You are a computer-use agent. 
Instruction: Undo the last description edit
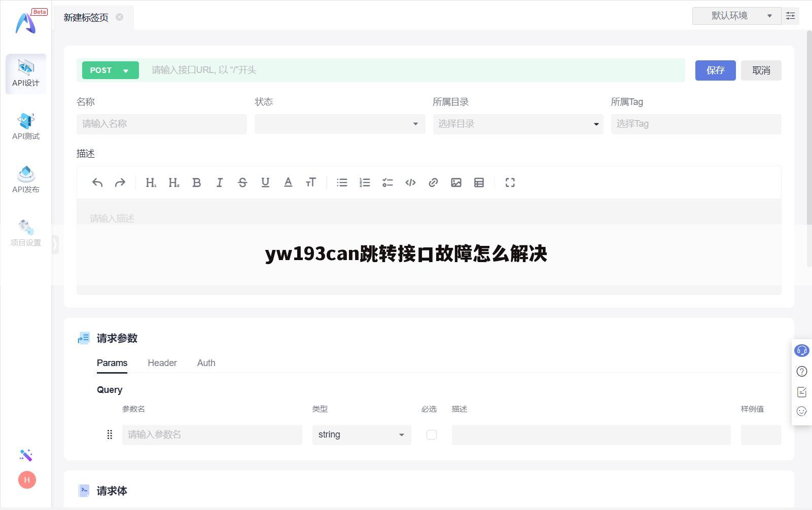coord(97,183)
